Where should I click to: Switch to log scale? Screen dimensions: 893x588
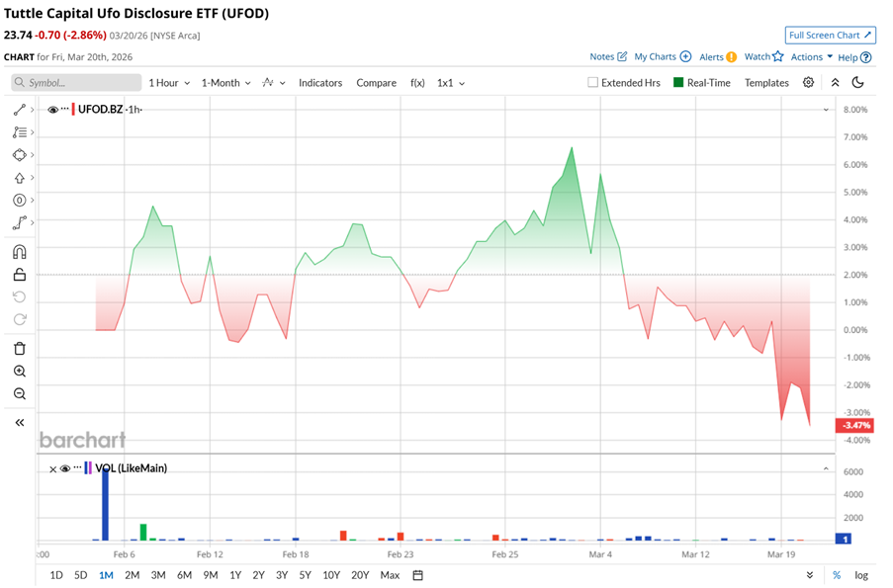click(x=860, y=575)
